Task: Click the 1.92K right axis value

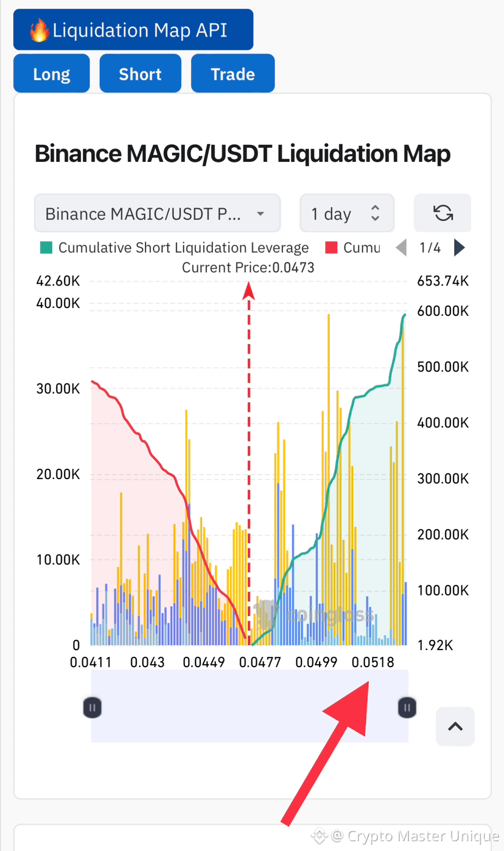Action: tap(435, 646)
